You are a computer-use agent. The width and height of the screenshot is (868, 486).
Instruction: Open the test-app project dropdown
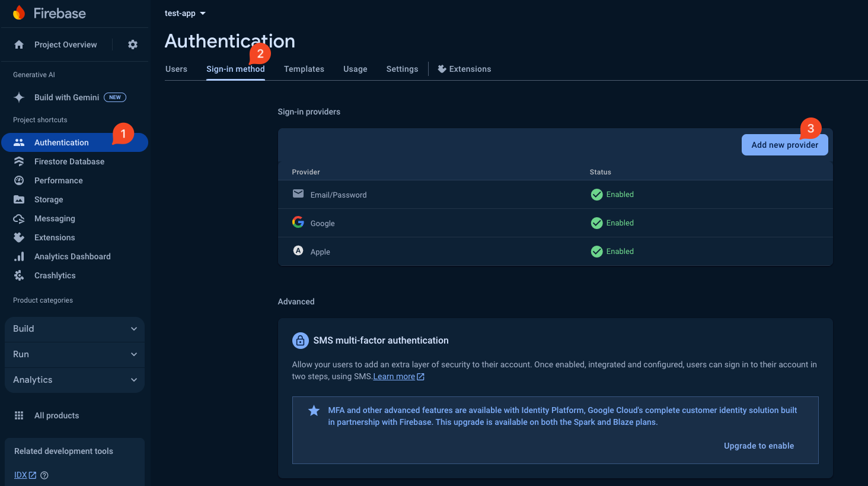(x=185, y=13)
